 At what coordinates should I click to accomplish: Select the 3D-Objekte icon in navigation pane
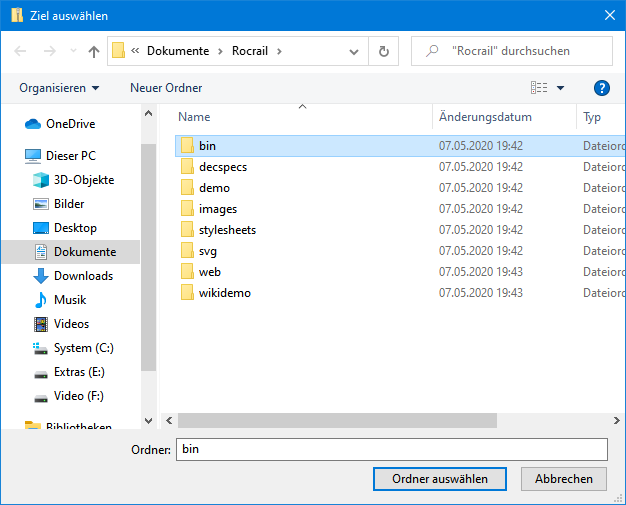pyautogui.click(x=41, y=180)
